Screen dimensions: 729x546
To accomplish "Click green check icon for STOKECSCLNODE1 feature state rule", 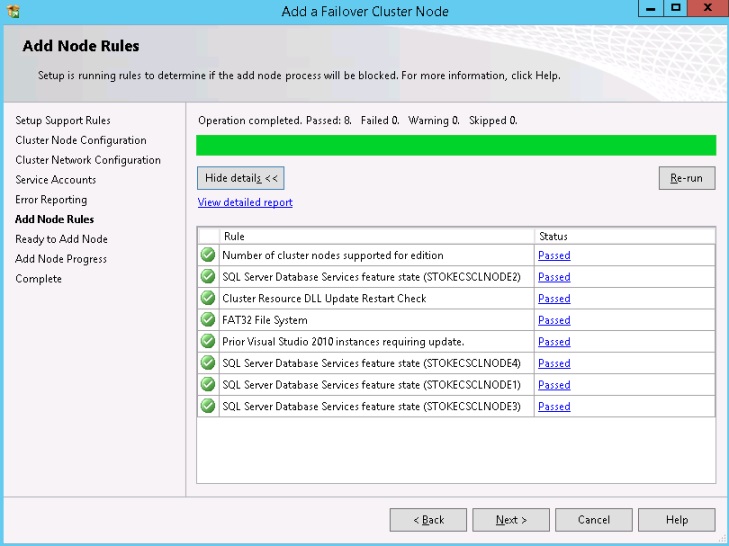I will (208, 385).
